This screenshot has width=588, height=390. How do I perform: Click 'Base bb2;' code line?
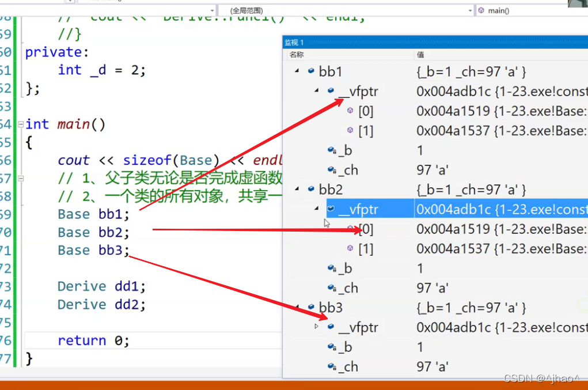pos(93,232)
